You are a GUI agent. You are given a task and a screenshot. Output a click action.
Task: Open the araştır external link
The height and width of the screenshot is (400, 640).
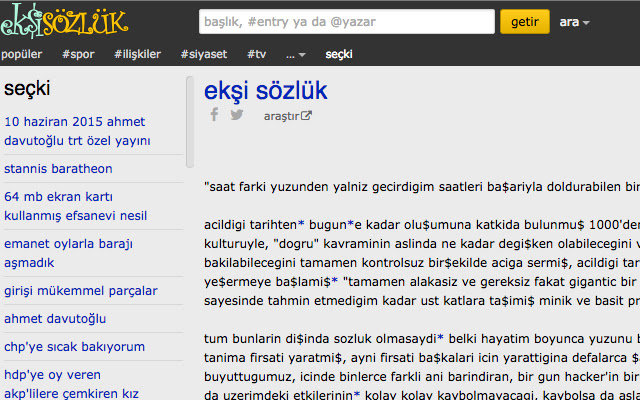point(288,116)
